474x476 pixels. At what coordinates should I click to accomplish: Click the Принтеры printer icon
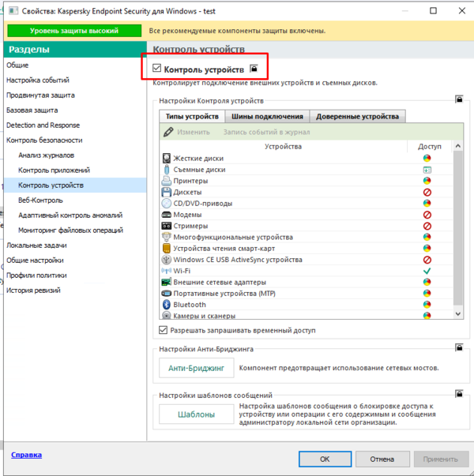[166, 181]
